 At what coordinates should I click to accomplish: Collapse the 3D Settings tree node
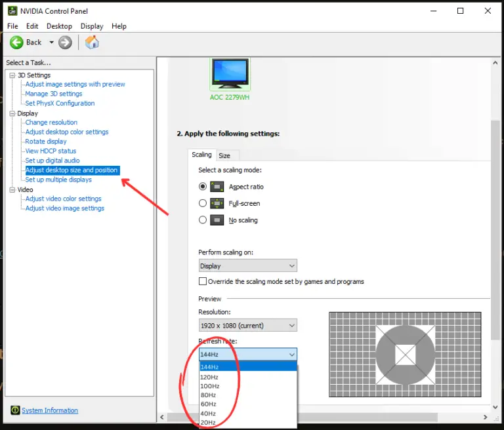12,75
